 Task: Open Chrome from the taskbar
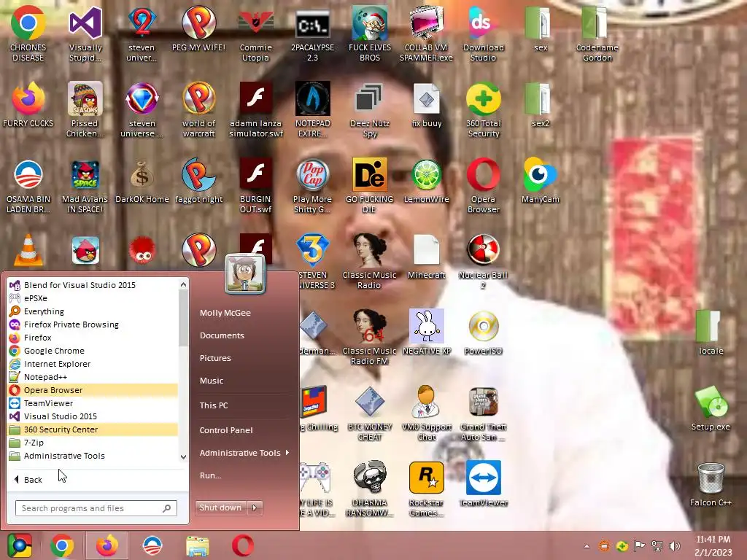pyautogui.click(x=62, y=545)
